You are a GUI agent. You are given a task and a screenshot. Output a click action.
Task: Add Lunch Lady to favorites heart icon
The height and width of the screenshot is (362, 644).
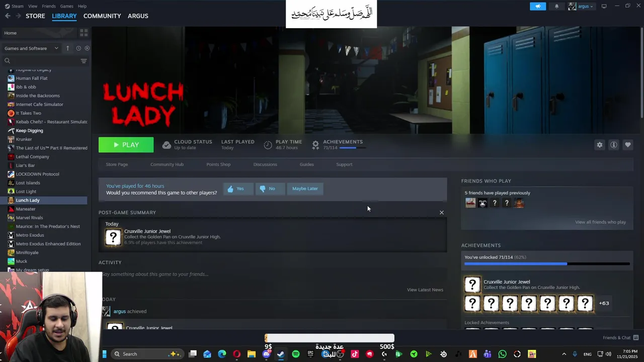click(627, 145)
